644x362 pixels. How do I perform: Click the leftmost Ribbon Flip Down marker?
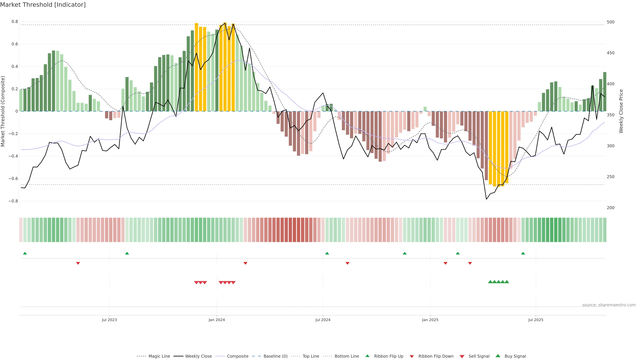click(x=78, y=263)
